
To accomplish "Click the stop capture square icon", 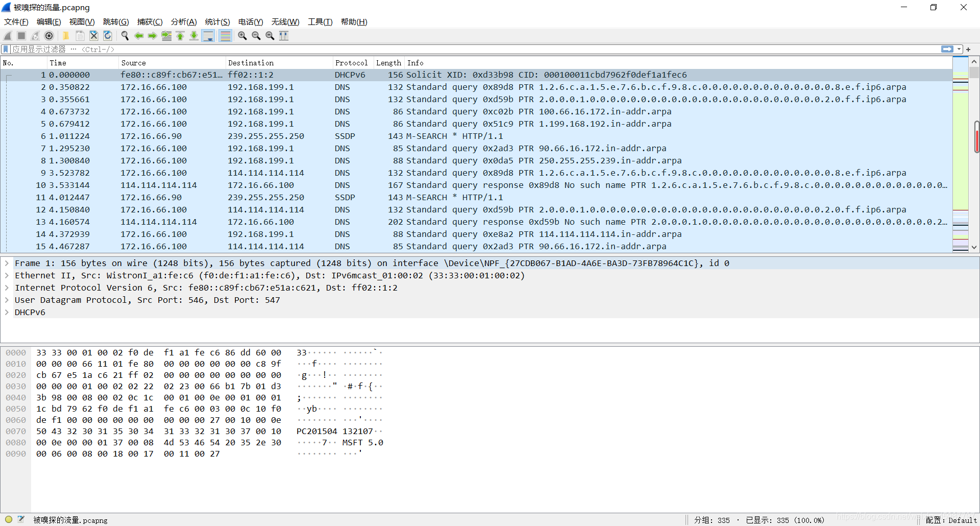I will (21, 36).
